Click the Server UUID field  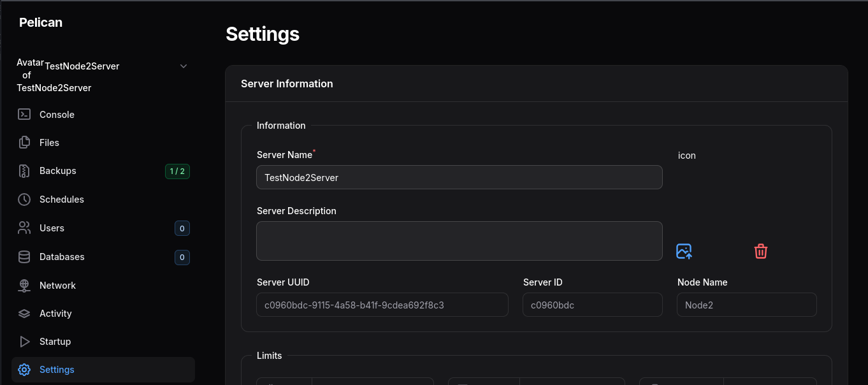click(382, 305)
